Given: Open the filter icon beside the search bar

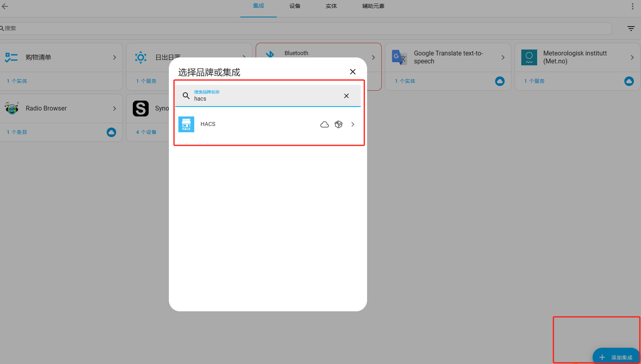Looking at the screenshot, I should point(631,29).
